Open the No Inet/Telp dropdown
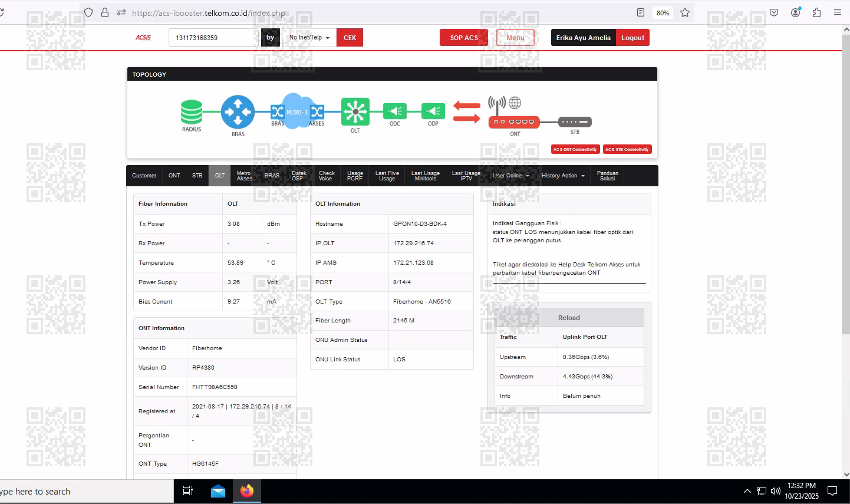Image resolution: width=850 pixels, height=504 pixels. click(309, 38)
